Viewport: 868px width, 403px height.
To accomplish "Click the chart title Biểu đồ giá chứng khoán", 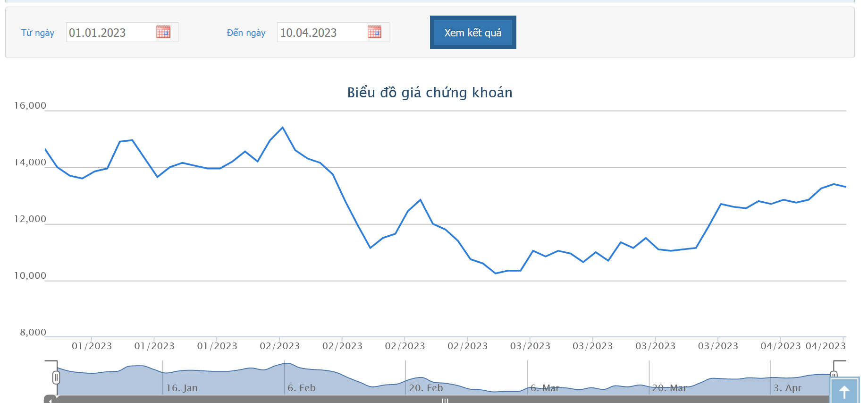I will tap(430, 93).
